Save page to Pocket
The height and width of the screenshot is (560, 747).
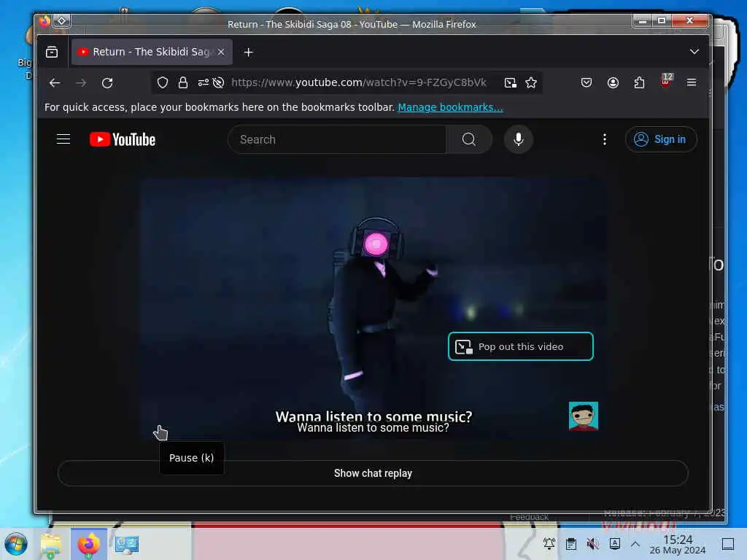[x=587, y=83]
